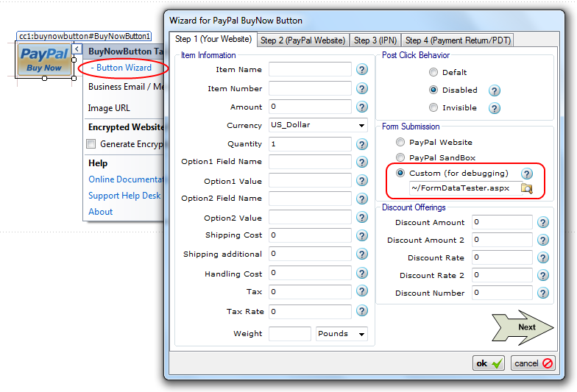The width and height of the screenshot is (577, 392).
Task: Open the Weight unit Pounds dropdown
Action: (x=341, y=334)
